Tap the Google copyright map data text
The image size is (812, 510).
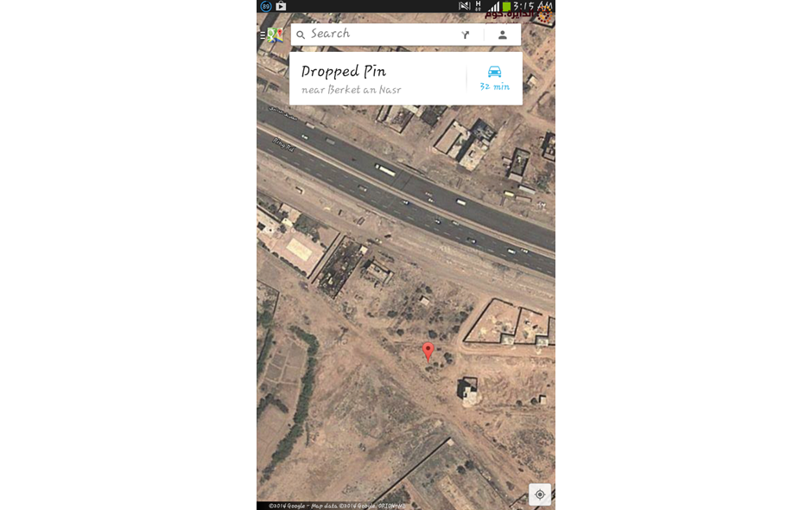337,506
